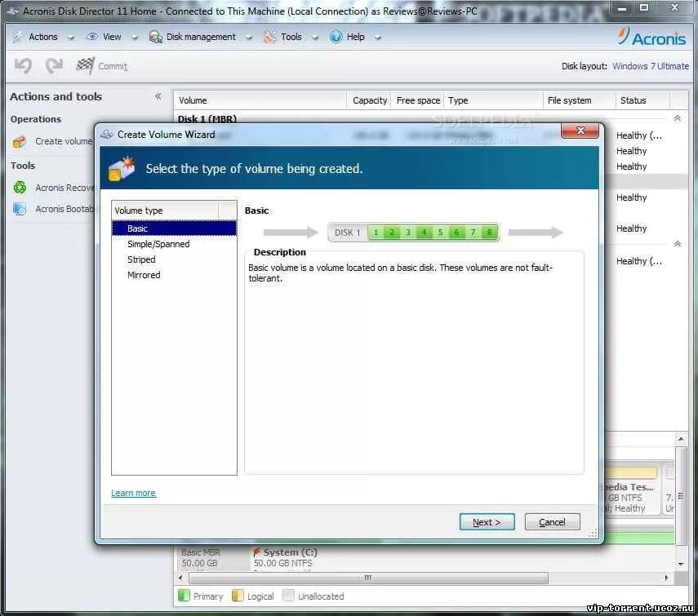
Task: Open the Actions menu
Action: 43,37
